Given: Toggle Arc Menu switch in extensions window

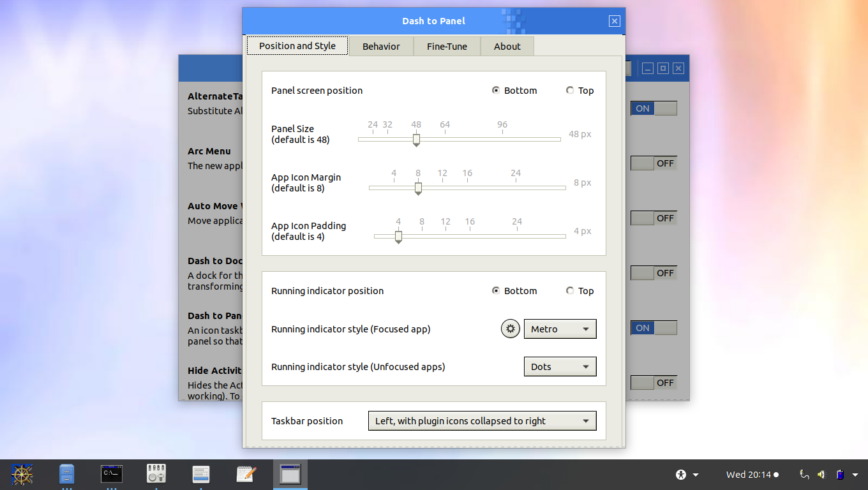Looking at the screenshot, I should point(654,163).
